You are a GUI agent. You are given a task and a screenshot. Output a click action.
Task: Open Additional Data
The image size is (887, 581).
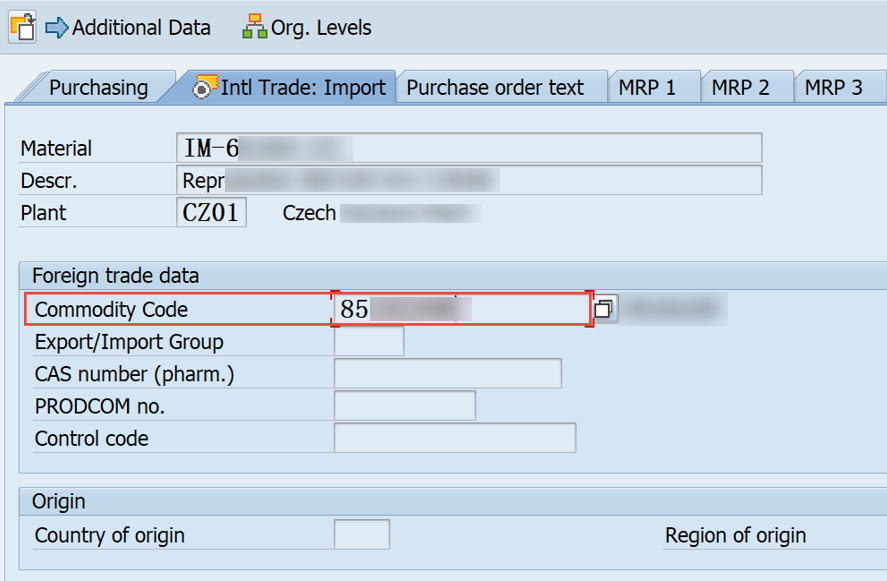(128, 27)
